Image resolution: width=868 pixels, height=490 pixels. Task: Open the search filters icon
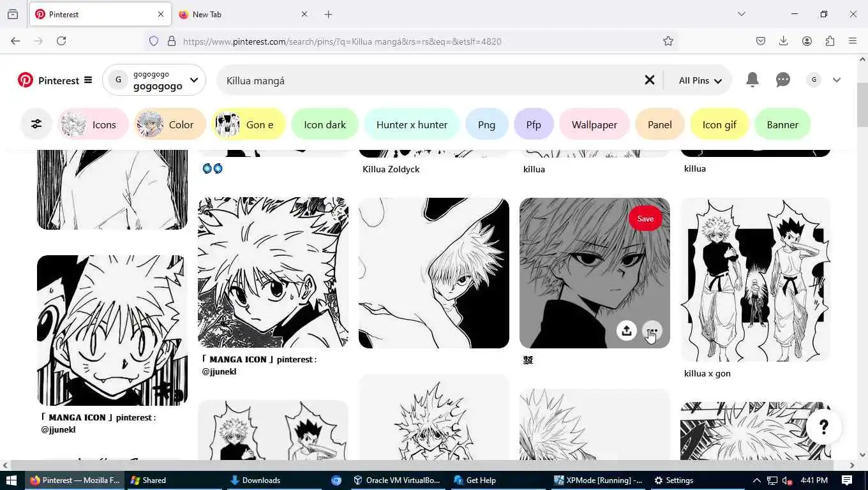coord(36,124)
